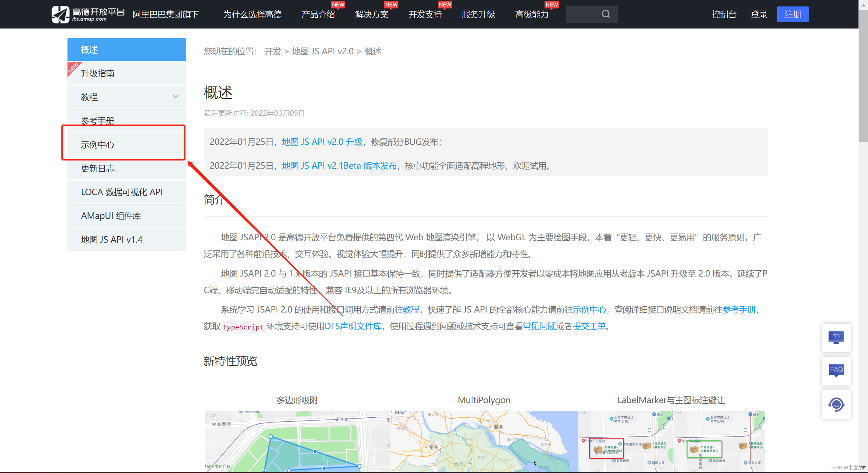Open 地图 JS API v2.0 升级 link
This screenshot has height=473, width=868.
[x=322, y=142]
